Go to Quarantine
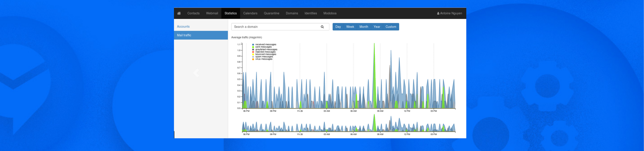The height and width of the screenshot is (151, 644). (271, 13)
